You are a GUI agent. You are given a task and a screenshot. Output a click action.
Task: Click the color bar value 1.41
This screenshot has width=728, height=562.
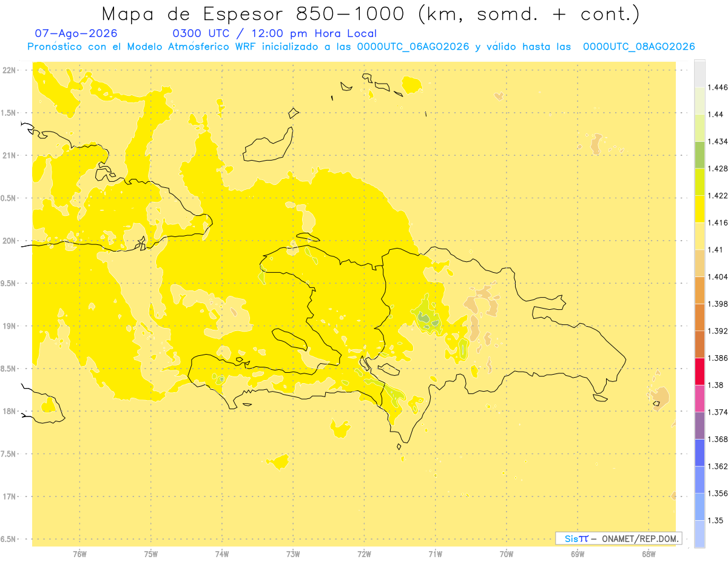(716, 249)
